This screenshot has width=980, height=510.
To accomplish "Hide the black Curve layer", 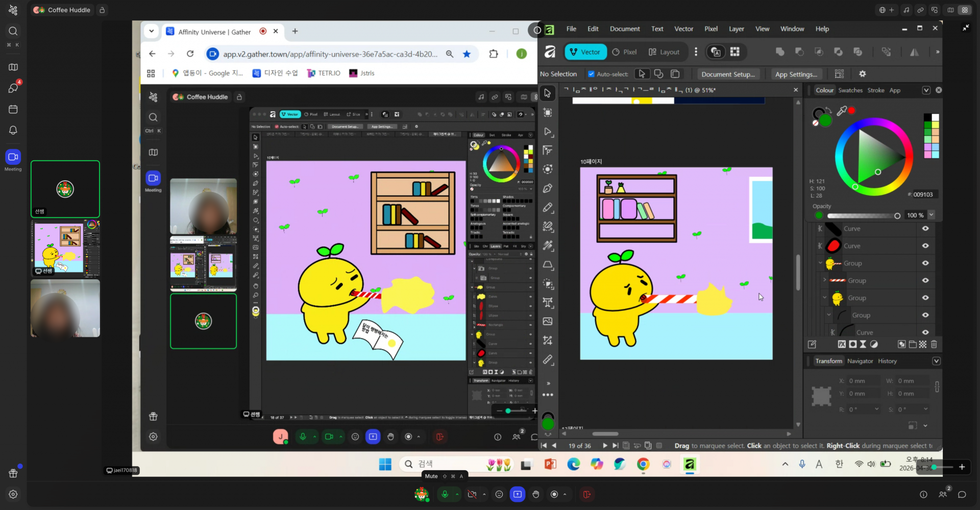I will click(925, 229).
